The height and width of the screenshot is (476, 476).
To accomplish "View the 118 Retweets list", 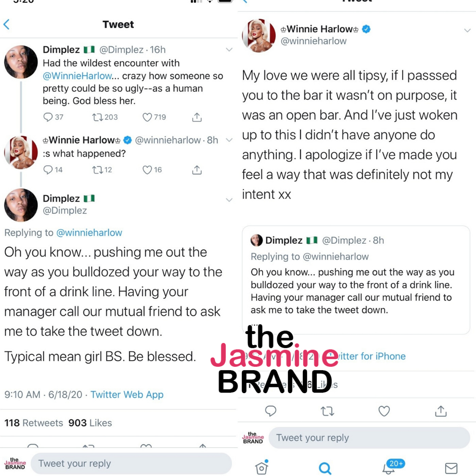I will click(33, 423).
